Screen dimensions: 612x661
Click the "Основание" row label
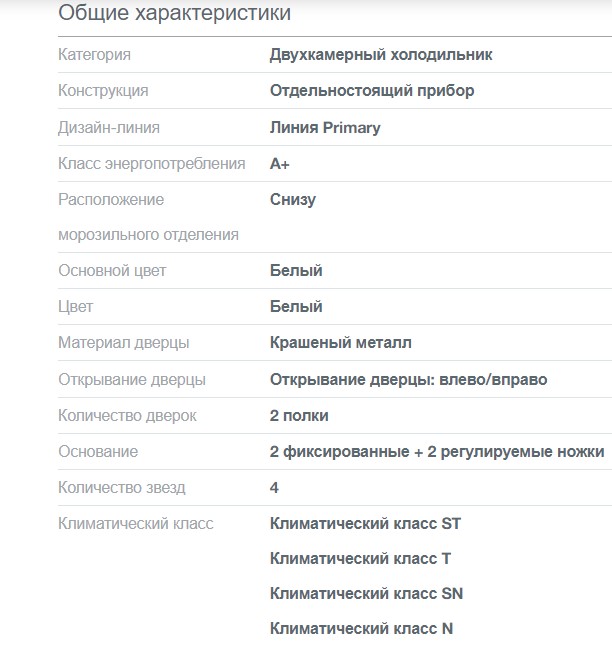(98, 451)
